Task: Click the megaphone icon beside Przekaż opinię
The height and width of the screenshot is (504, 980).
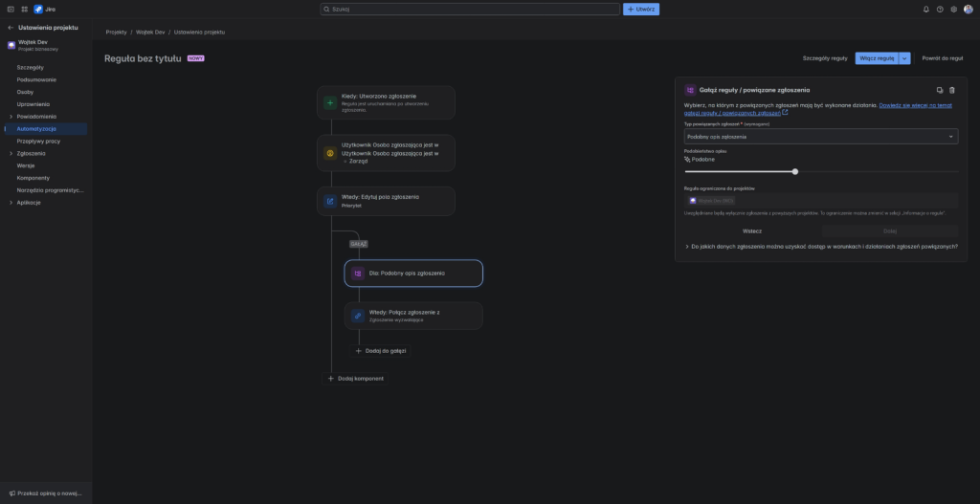Action: pyautogui.click(x=12, y=493)
